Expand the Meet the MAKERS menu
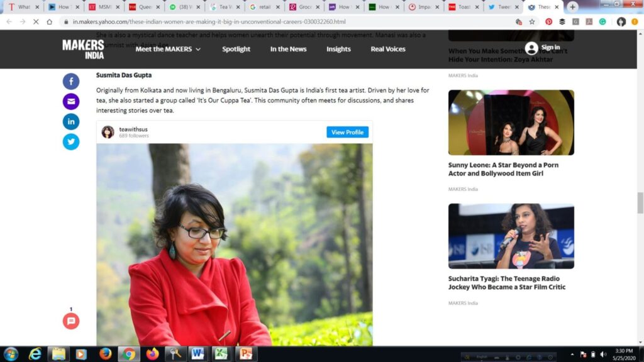644x362 pixels. (168, 49)
